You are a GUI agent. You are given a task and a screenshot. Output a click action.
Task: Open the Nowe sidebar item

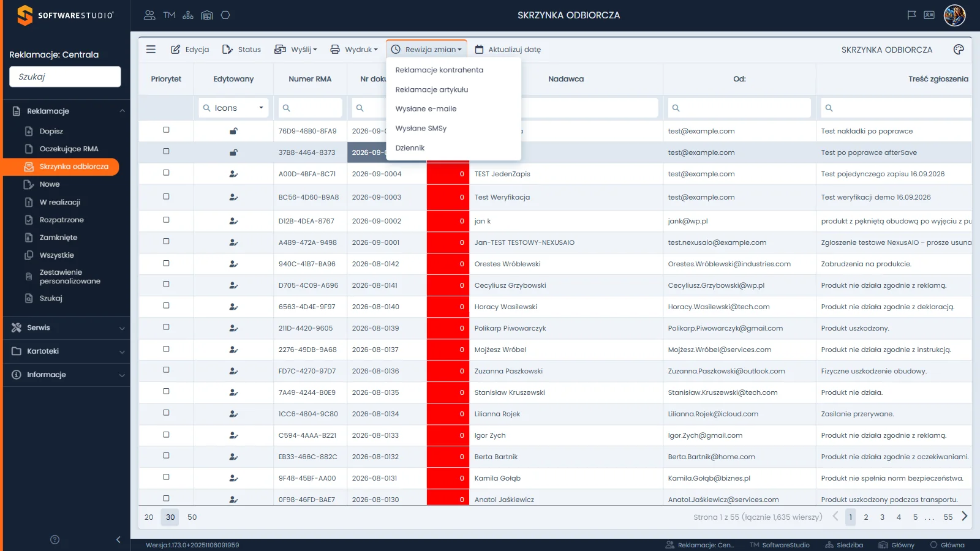pyautogui.click(x=50, y=184)
